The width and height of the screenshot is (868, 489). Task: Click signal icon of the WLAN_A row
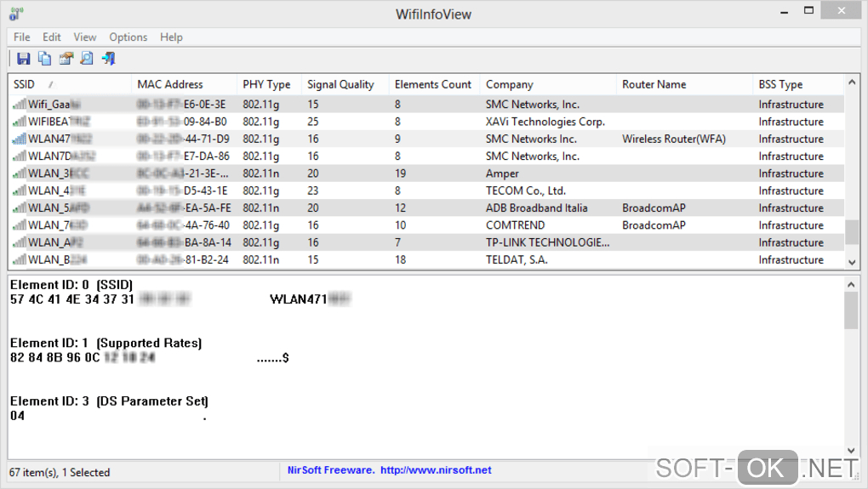20,242
